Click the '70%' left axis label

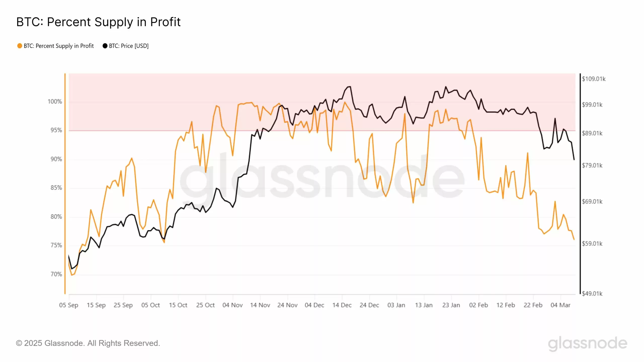coord(56,274)
